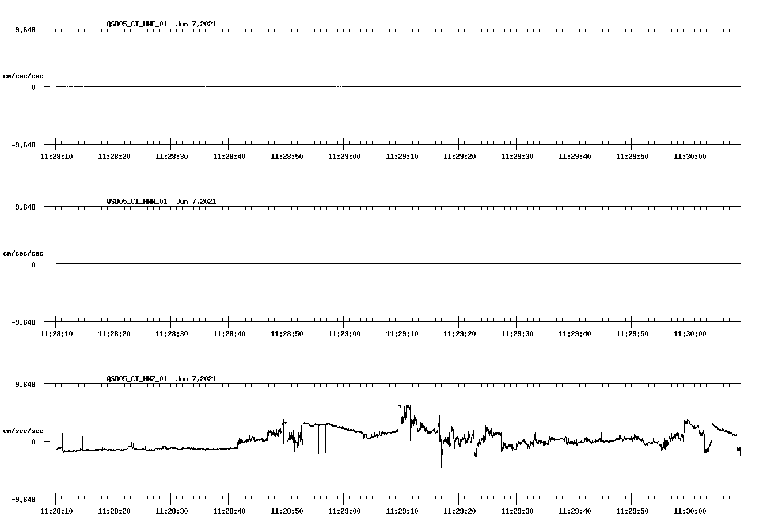Pick 11:28:20 time label under HNZ plot
782x532 pixels.
point(114,511)
